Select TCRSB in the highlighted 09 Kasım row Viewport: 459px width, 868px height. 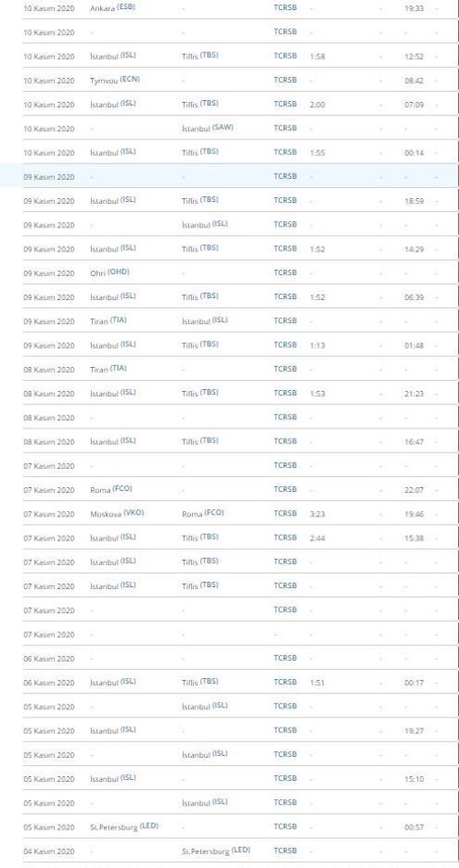(x=285, y=176)
